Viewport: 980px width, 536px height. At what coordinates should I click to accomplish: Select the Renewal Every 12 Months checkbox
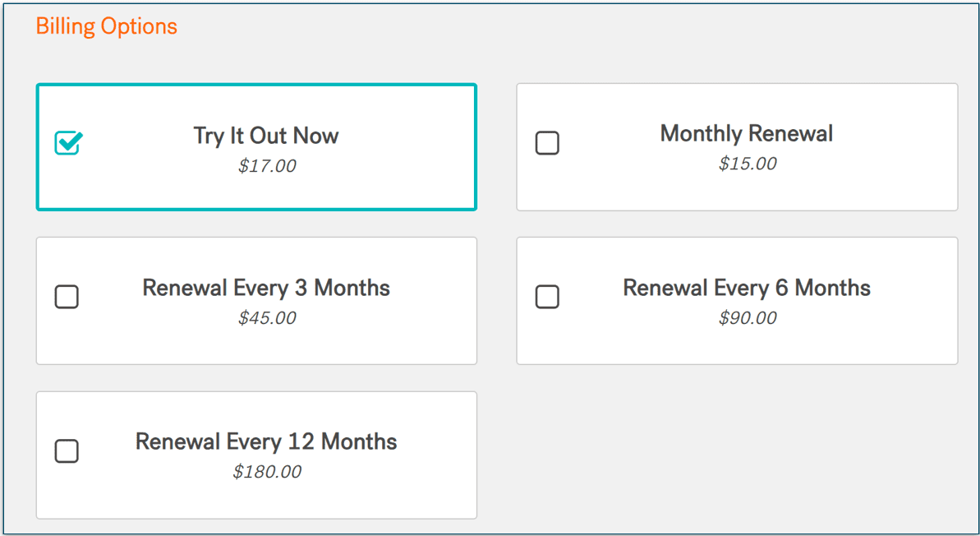coord(67,451)
